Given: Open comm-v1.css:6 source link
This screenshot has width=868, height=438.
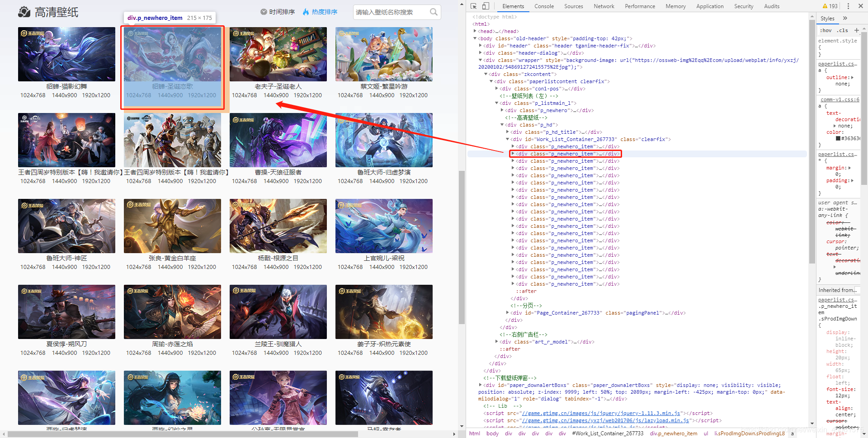Looking at the screenshot, I should coord(840,99).
